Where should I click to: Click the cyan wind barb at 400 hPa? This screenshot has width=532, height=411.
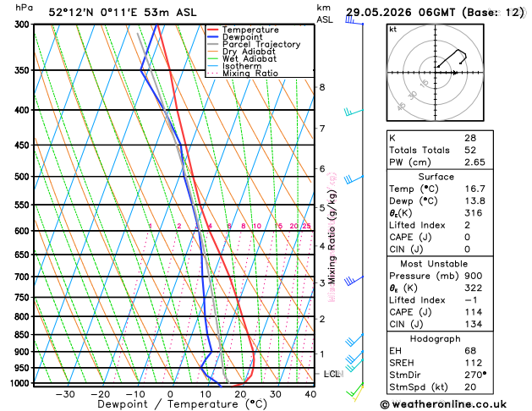354,112
